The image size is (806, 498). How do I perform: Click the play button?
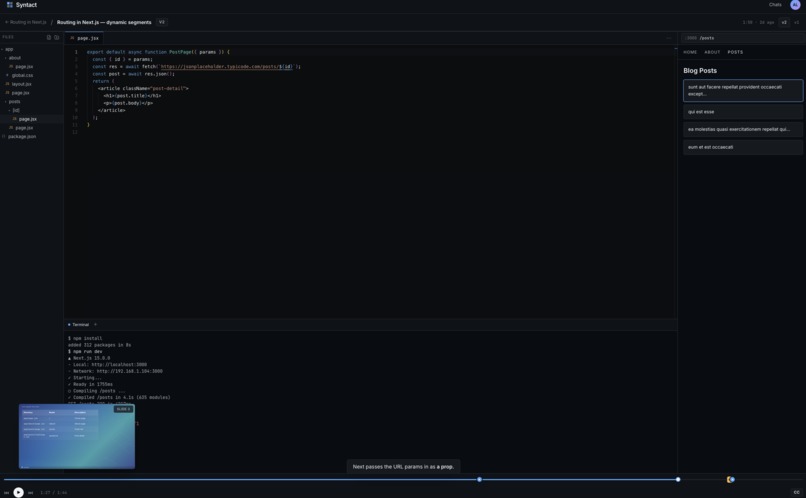tap(19, 492)
